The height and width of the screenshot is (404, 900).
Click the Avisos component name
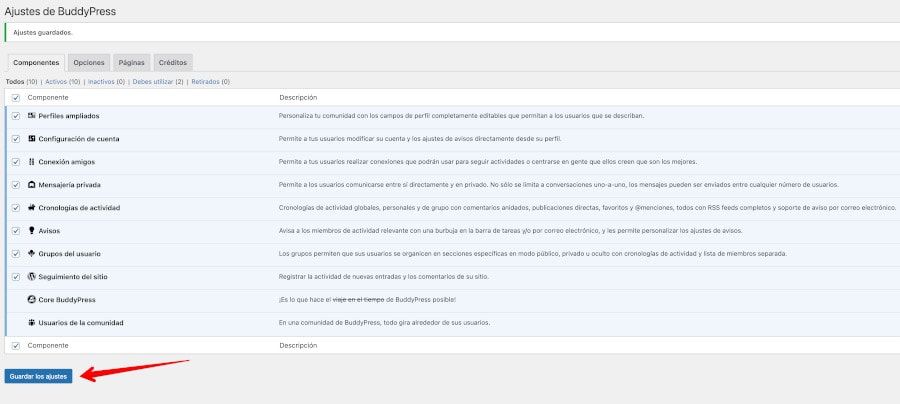(49, 231)
